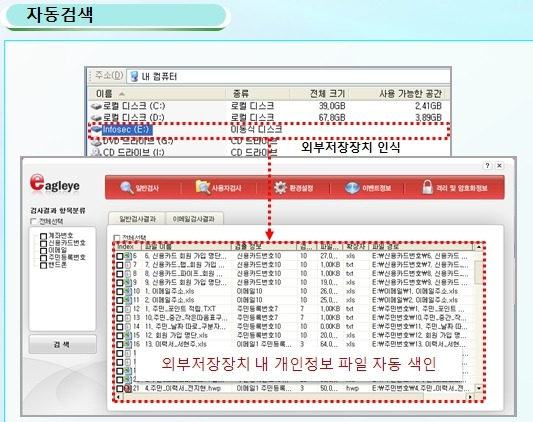533x422 pixels.
Task: Click txt file icon on row 12
Action: click(x=128, y=309)
